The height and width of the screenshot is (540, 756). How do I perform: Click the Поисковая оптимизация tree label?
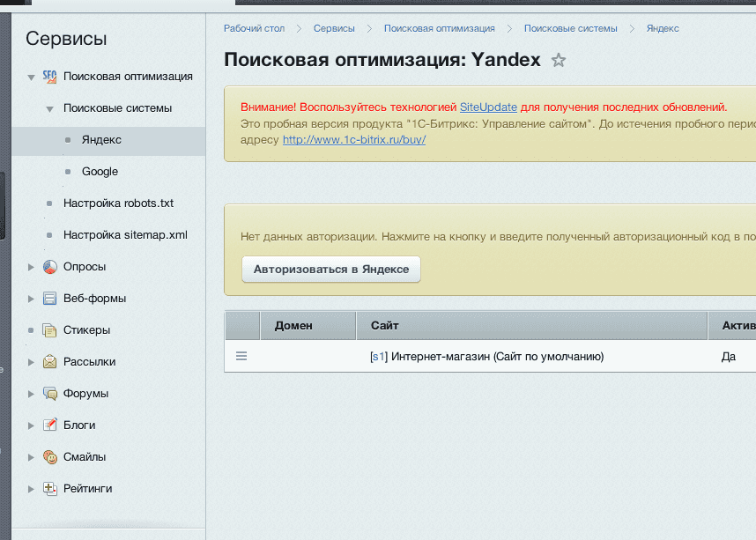[x=128, y=77]
